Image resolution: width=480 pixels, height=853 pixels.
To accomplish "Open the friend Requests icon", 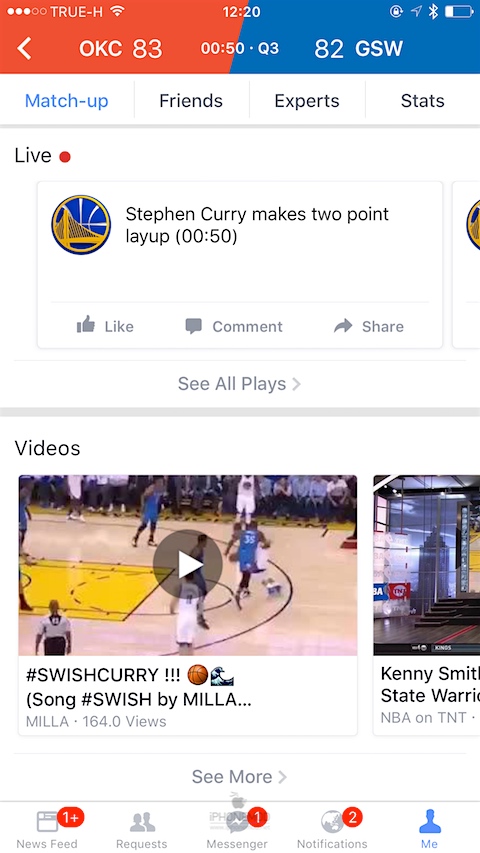I will click(x=143, y=822).
